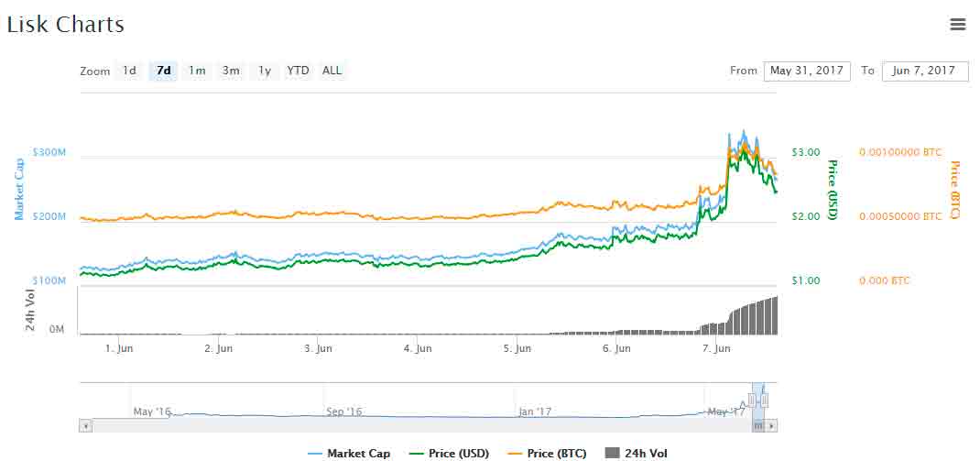Click the May '17 navigator label
This screenshot has height=461, width=980.
click(x=726, y=412)
